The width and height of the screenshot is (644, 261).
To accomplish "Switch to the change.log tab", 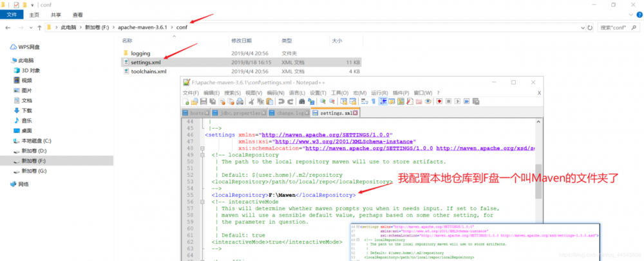I will coord(289,113).
